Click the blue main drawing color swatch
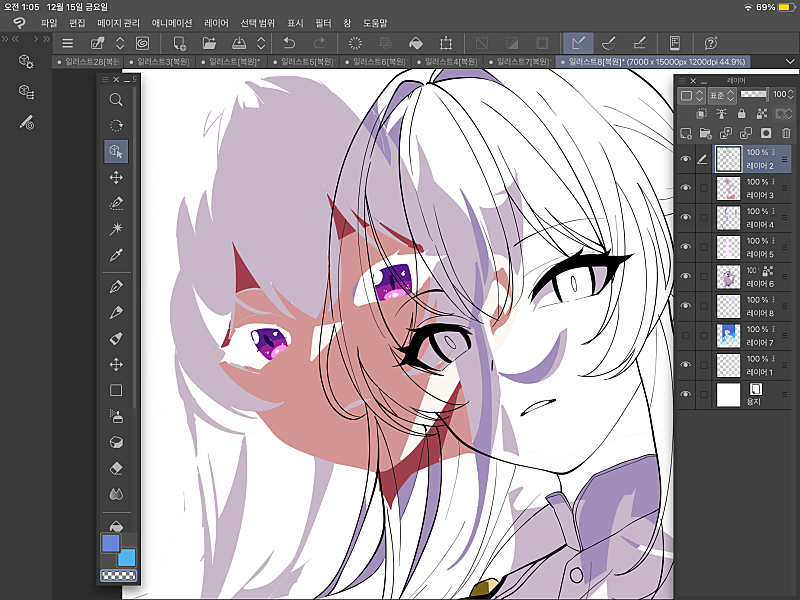 coord(110,543)
